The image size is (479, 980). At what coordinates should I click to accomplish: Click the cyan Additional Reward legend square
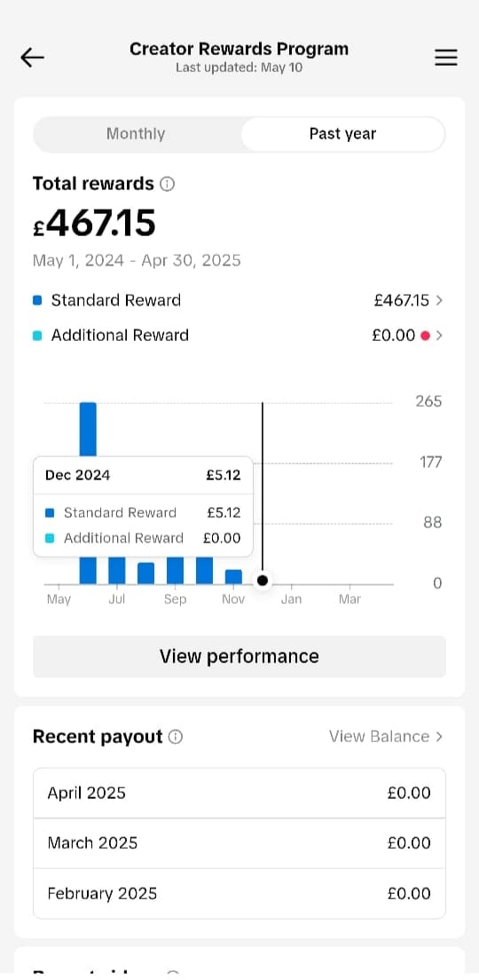[x=37, y=336]
